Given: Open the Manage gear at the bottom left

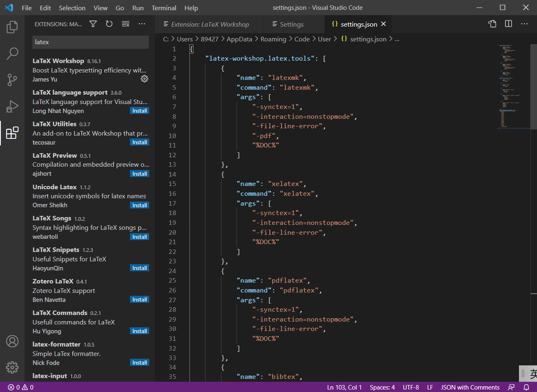Looking at the screenshot, I should (x=12, y=367).
